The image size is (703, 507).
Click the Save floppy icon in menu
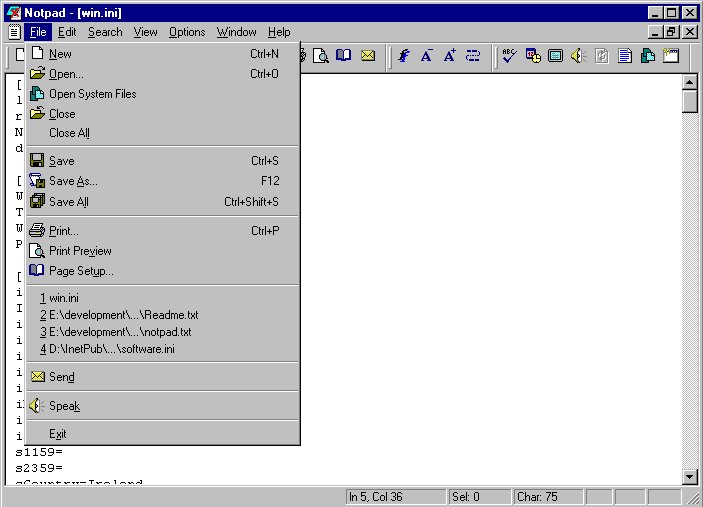[x=37, y=160]
